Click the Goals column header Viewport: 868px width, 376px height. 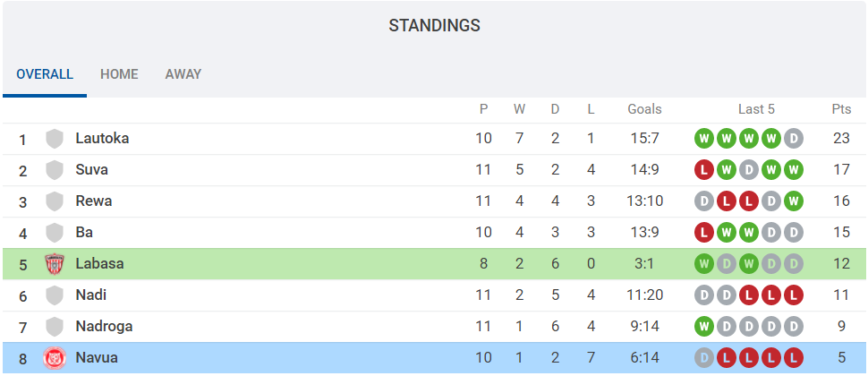pos(644,109)
